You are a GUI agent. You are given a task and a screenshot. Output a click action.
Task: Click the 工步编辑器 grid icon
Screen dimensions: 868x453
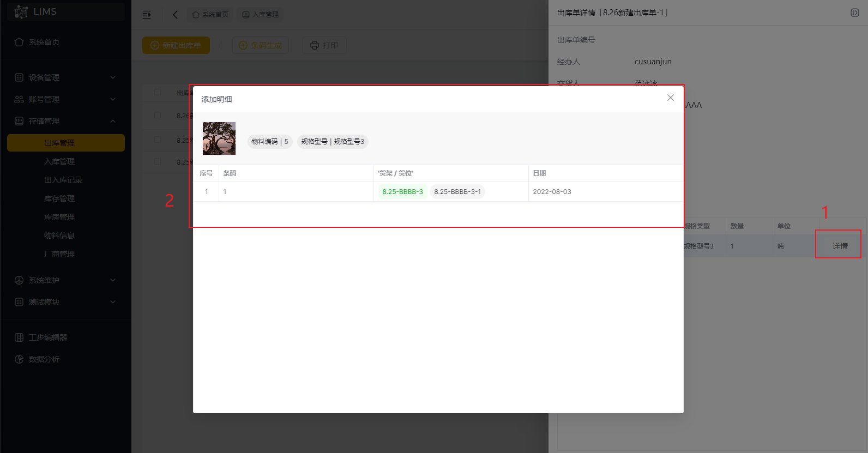tap(19, 337)
